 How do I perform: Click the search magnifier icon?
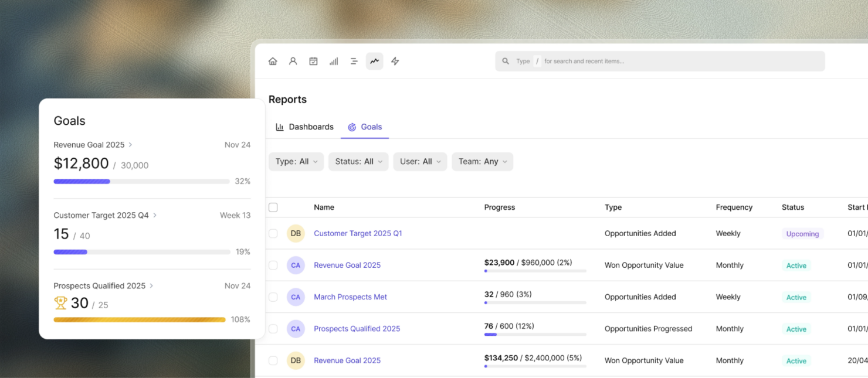[x=506, y=60]
